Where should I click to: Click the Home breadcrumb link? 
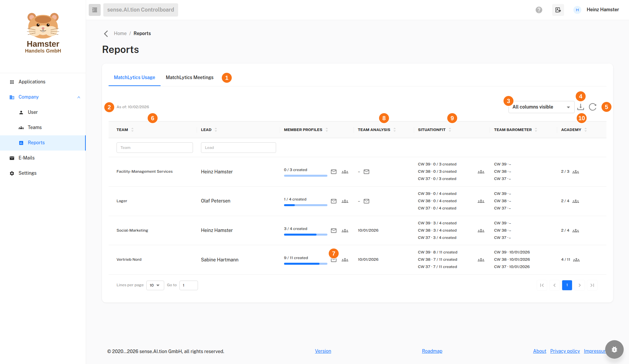(x=120, y=33)
